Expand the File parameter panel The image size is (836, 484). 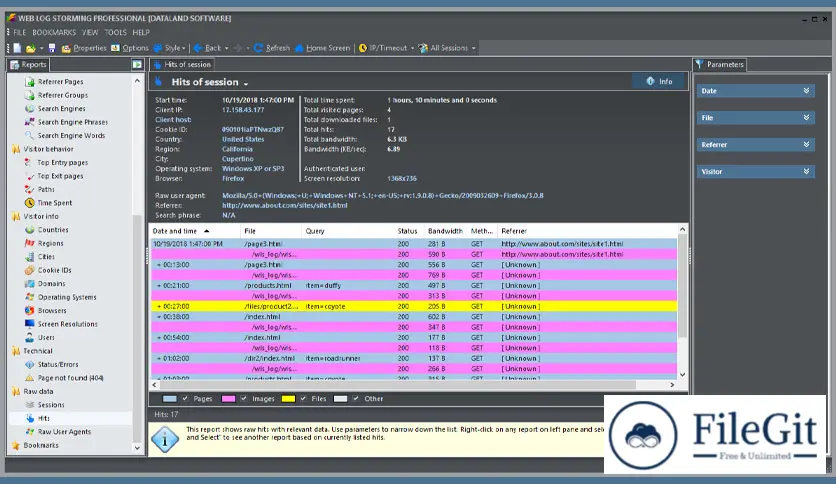click(x=755, y=118)
